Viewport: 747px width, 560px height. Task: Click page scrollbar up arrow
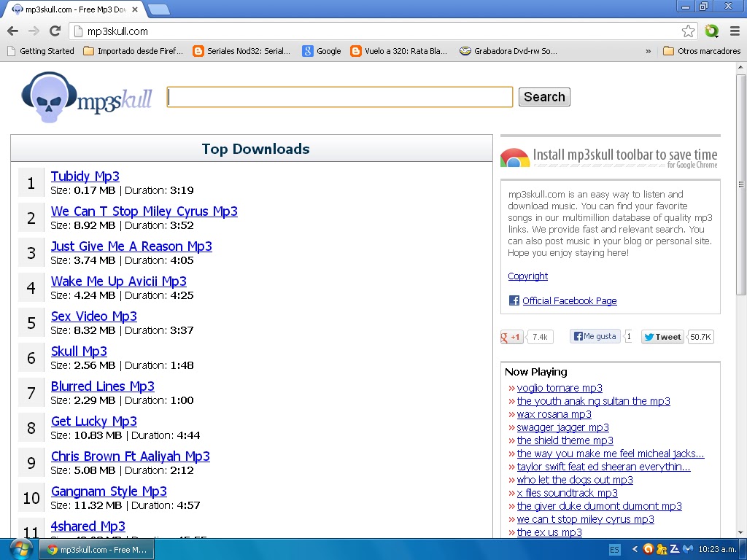(741, 67)
